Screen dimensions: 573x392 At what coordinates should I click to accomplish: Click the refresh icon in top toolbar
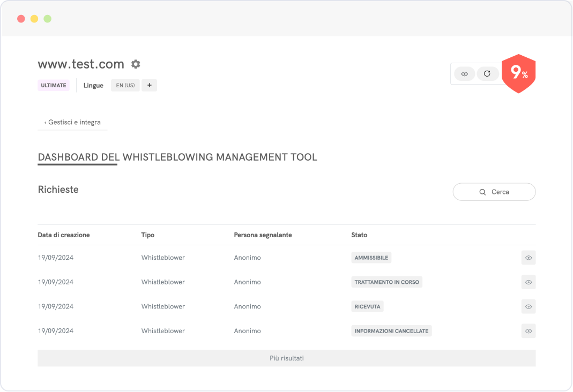[x=487, y=74]
